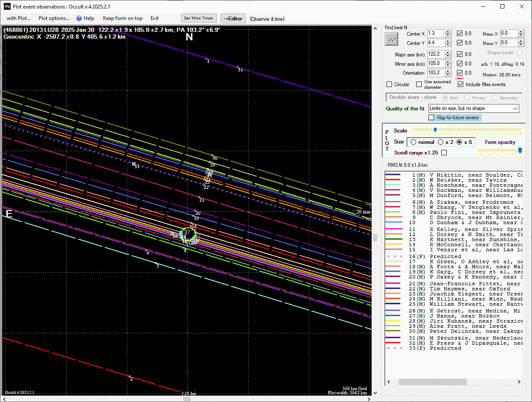Decrement Mass Y with down arrow
The width and height of the screenshot is (532, 402).
[521, 45]
